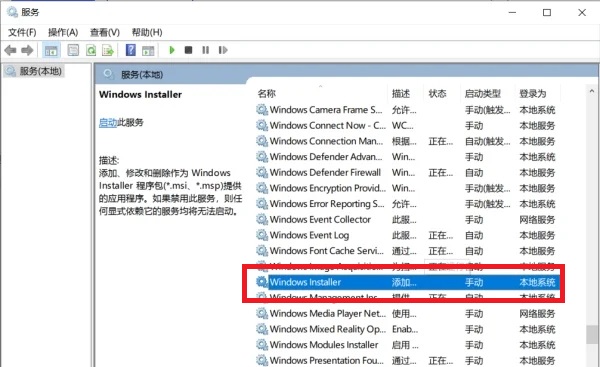The height and width of the screenshot is (367, 600).
Task: Select Windows Encryption Provid... service name
Action: pyautogui.click(x=328, y=188)
